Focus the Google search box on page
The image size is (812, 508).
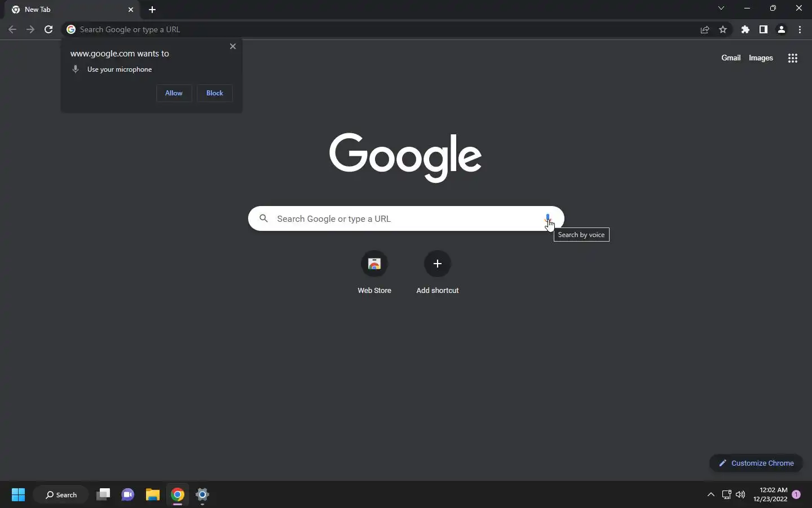coord(406,218)
